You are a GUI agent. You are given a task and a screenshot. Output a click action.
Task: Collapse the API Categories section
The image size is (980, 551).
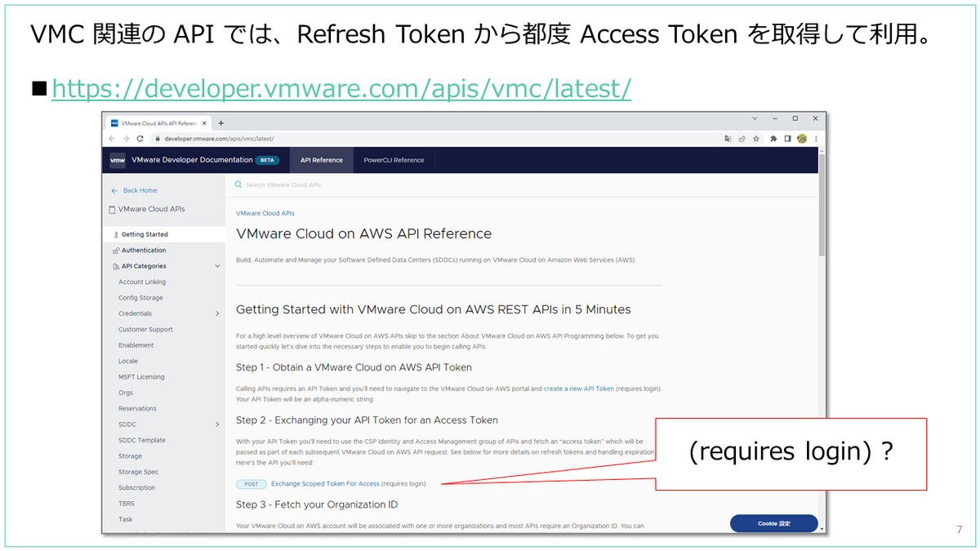tap(218, 265)
